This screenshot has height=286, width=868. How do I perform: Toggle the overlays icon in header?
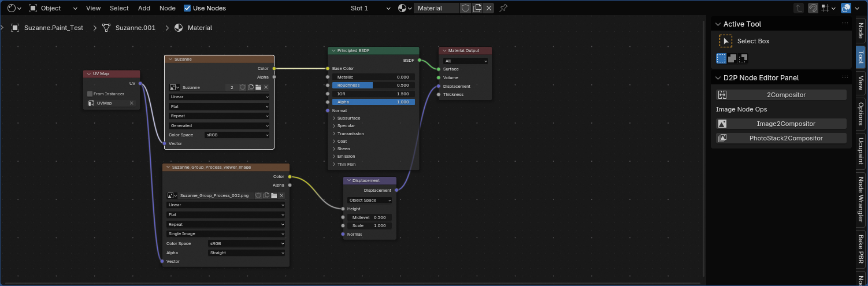point(847,8)
